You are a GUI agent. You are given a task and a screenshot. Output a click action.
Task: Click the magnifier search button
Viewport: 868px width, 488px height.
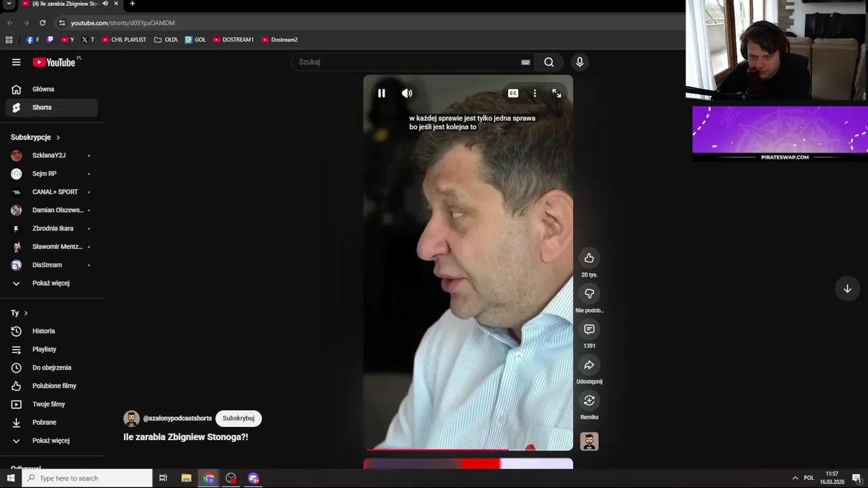549,62
